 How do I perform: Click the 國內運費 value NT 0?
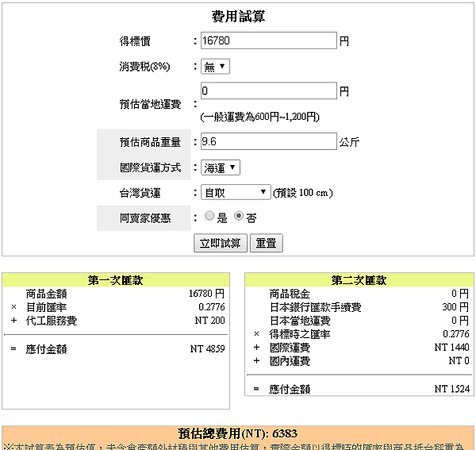(x=459, y=361)
